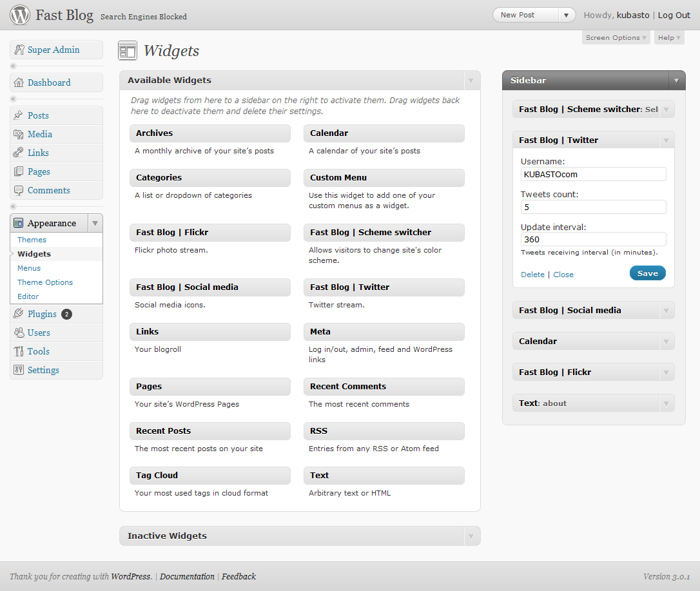The width and height of the screenshot is (700, 591).
Task: Go to the Menus submenu item
Action: click(x=29, y=268)
